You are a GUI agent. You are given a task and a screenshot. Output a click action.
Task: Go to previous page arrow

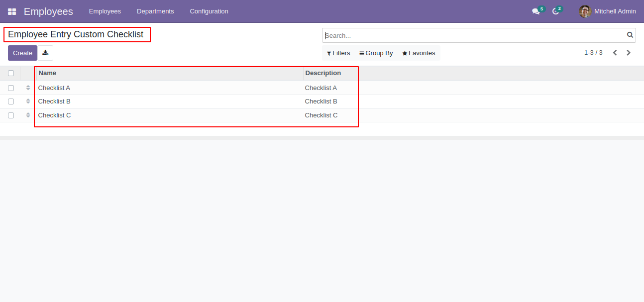tap(615, 53)
